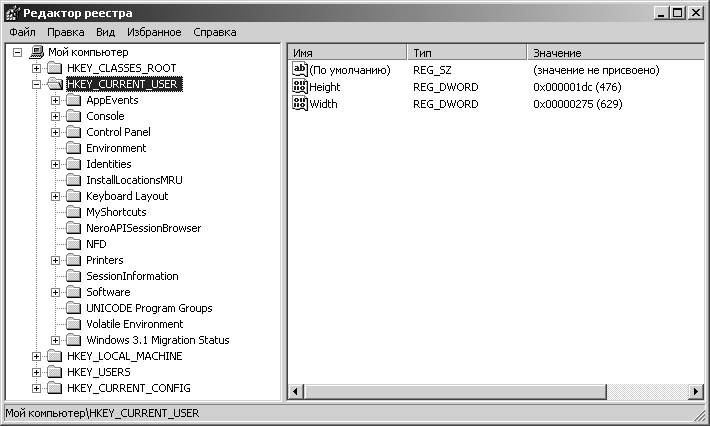The image size is (710, 426).
Task: Select the My Computer root icon
Action: (x=37, y=52)
